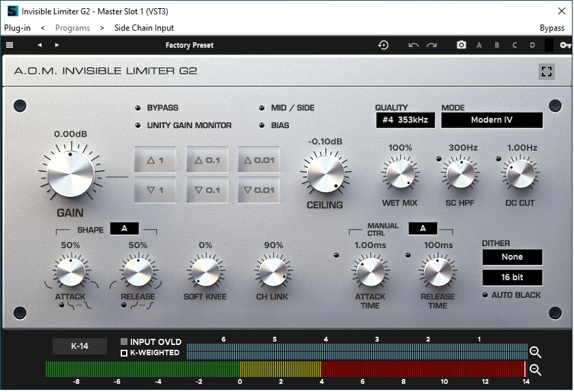Open the MANUAL CTRL A selector
The image size is (574, 392).
point(423,228)
